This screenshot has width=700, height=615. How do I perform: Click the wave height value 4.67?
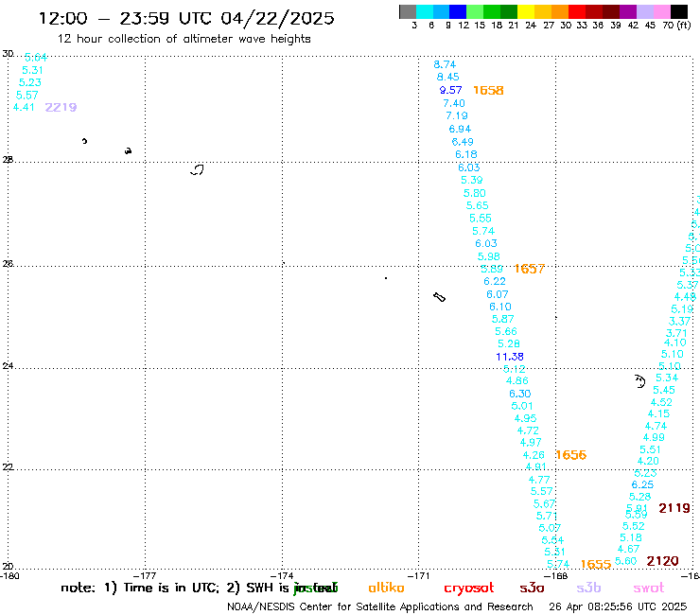pos(628,549)
